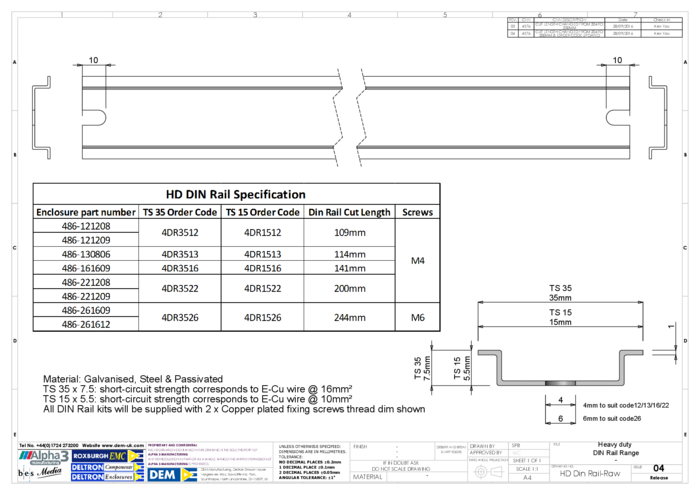Click order code 4DR1512
The width and height of the screenshot is (700, 495).
(x=262, y=233)
